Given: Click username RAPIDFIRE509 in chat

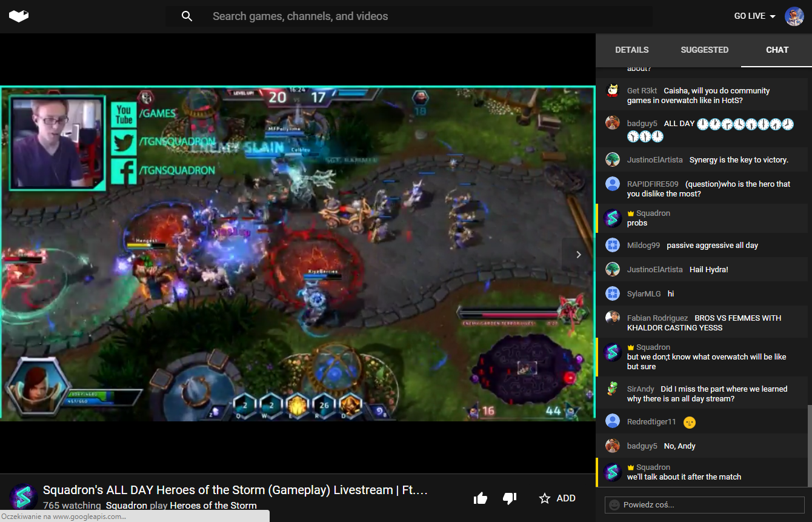Looking at the screenshot, I should pyautogui.click(x=653, y=184).
